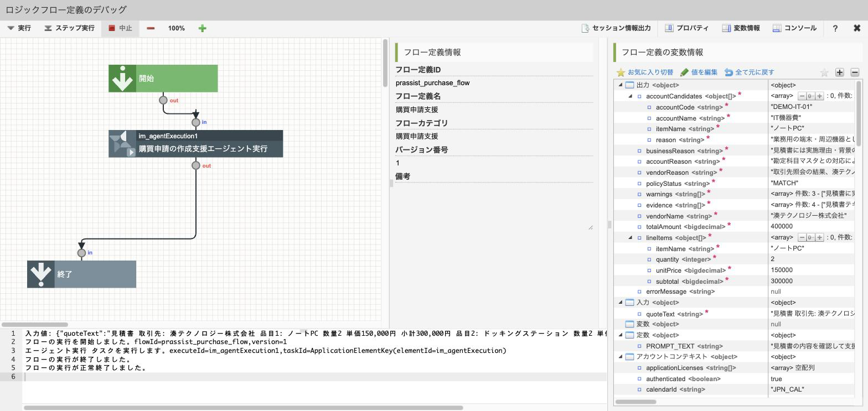Click the in port of agent node
The image size is (868, 411).
pos(196,122)
